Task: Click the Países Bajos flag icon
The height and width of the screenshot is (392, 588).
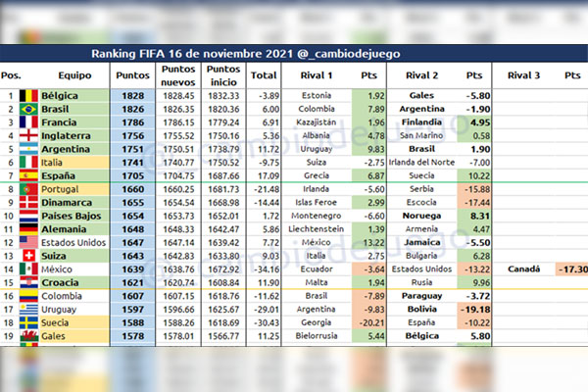Action: click(28, 216)
